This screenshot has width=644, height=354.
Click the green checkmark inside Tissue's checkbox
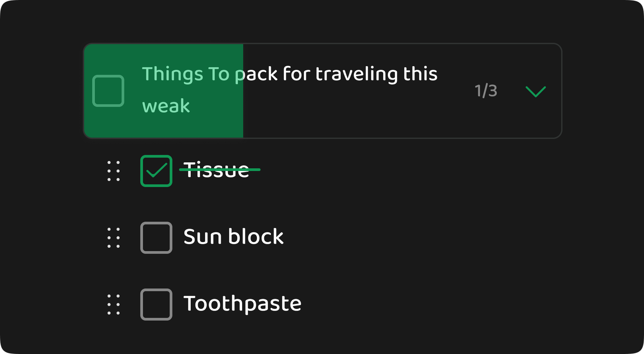tap(156, 171)
